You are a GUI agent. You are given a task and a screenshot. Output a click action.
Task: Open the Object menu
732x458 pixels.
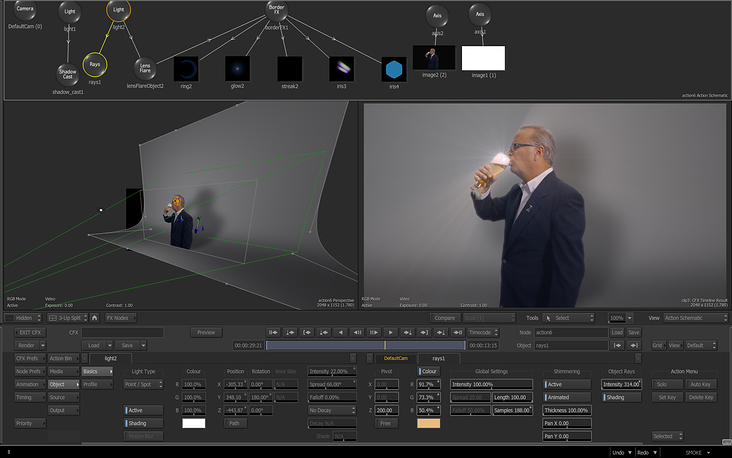(x=63, y=385)
